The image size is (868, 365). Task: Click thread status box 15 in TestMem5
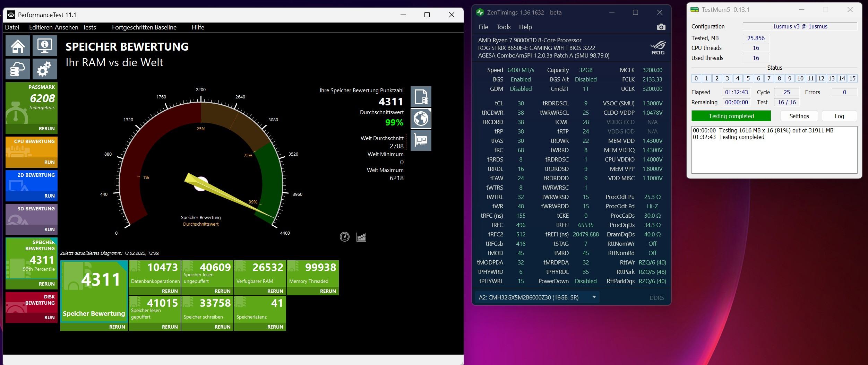[852, 78]
